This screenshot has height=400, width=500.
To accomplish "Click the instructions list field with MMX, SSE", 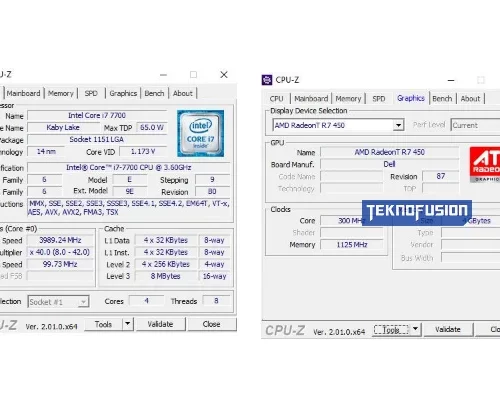I will pyautogui.click(x=129, y=208).
